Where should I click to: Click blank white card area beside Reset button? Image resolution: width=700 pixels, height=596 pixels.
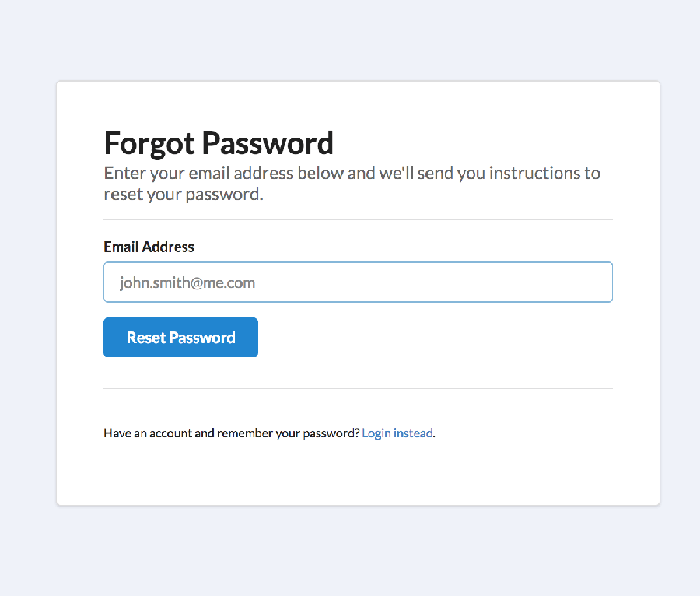[436, 338]
